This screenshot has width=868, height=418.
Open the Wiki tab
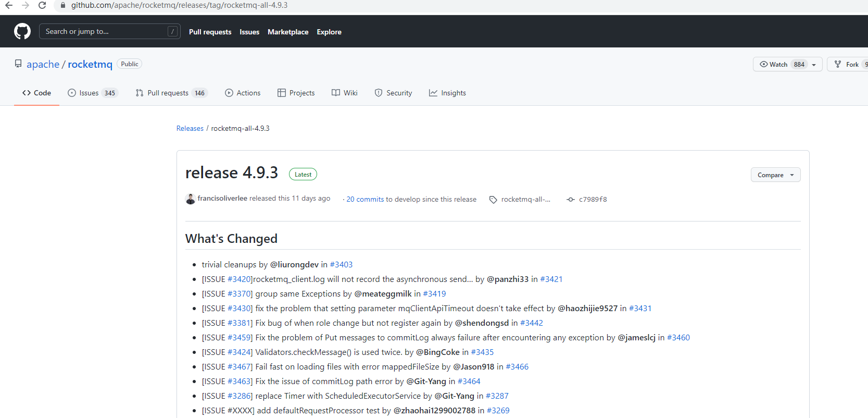(345, 93)
